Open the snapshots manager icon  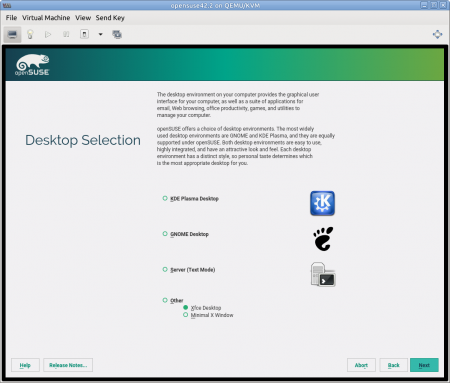(x=117, y=34)
